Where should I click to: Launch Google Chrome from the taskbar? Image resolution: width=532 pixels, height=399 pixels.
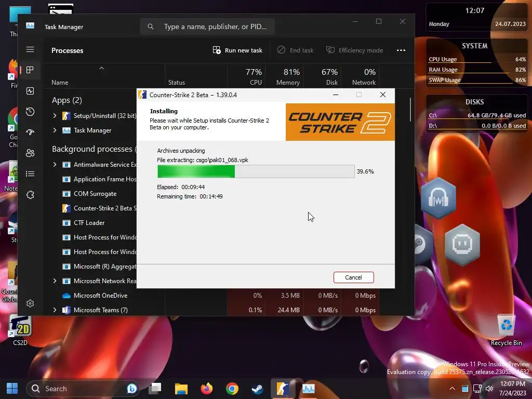232,389
